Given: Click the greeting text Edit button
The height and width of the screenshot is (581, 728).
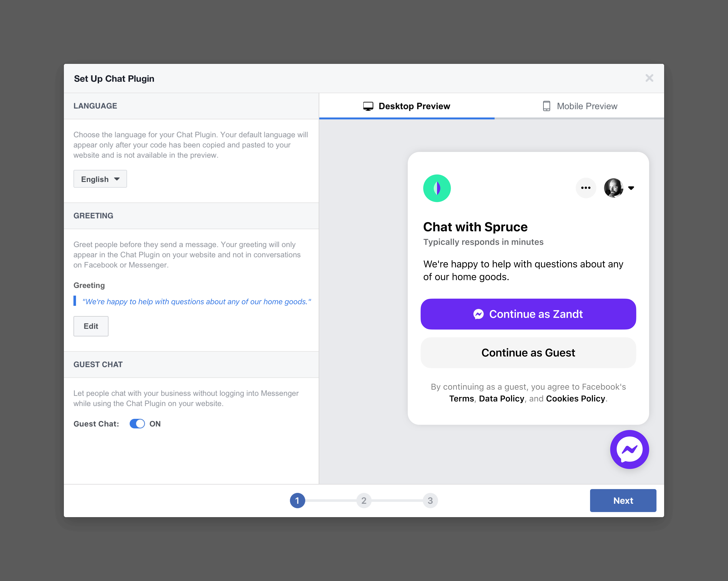Looking at the screenshot, I should click(x=91, y=325).
